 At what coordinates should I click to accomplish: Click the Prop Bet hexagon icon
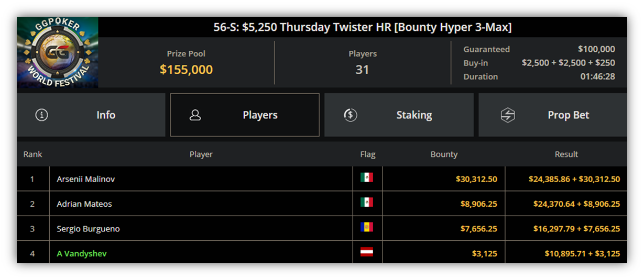pos(508,115)
